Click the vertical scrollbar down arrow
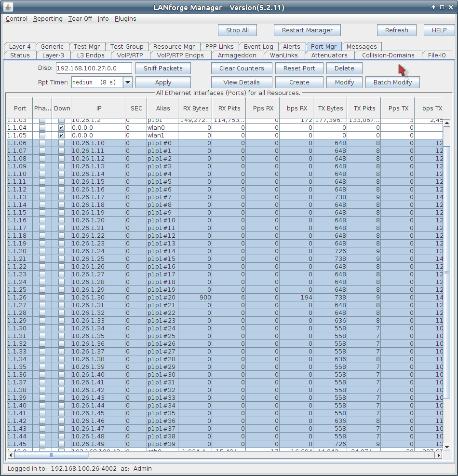Screen dimensions: 458x476 tap(446, 447)
